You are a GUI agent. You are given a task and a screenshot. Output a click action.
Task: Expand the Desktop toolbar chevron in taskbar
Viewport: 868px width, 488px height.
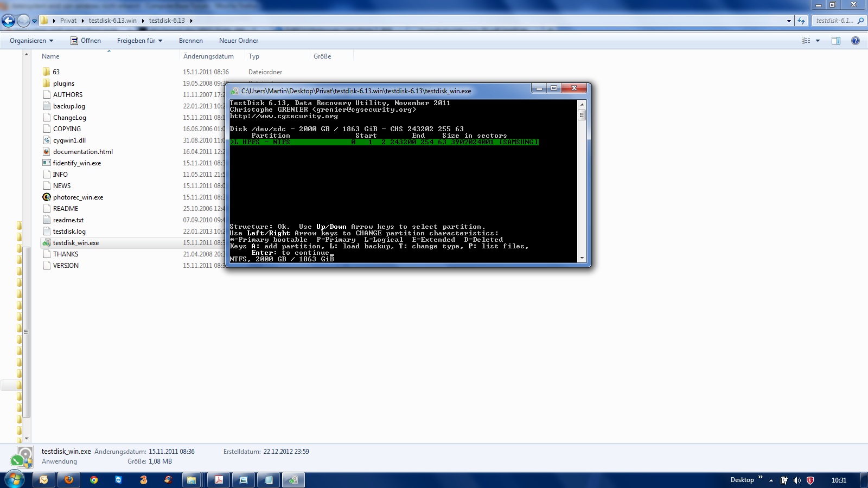click(761, 478)
